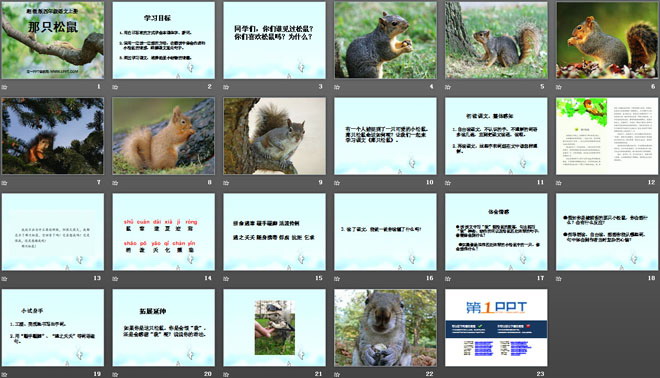
Task: Click animation star icon under slide 14
Action: [x=115, y=279]
